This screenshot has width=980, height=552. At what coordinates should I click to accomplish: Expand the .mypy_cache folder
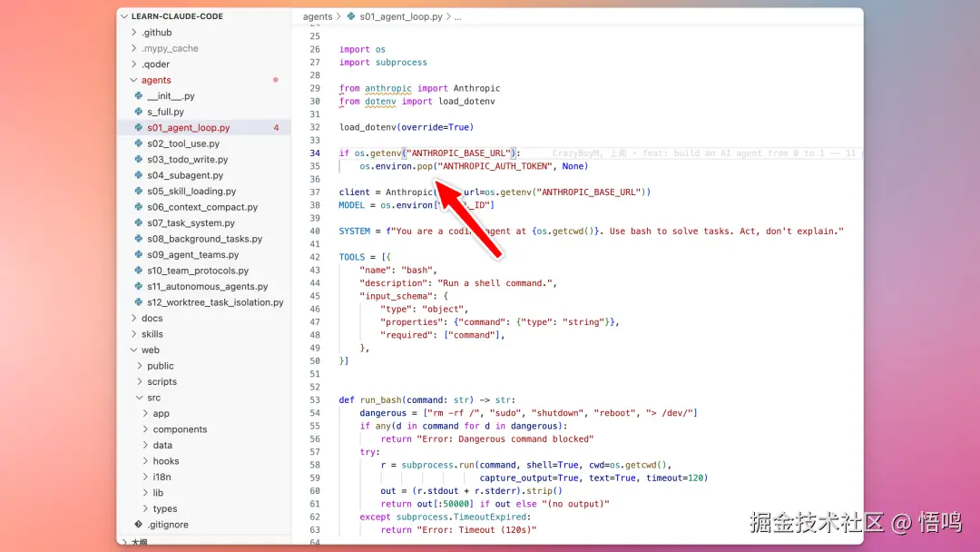pyautogui.click(x=133, y=48)
